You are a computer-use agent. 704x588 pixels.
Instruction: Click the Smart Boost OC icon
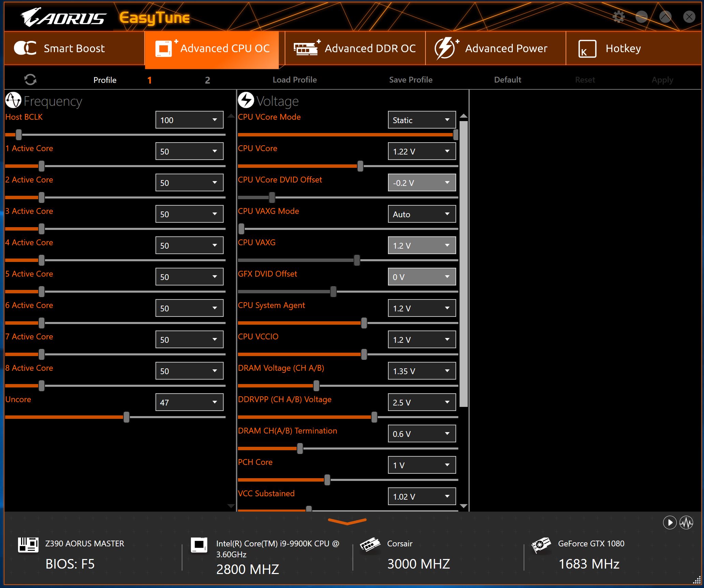point(25,48)
